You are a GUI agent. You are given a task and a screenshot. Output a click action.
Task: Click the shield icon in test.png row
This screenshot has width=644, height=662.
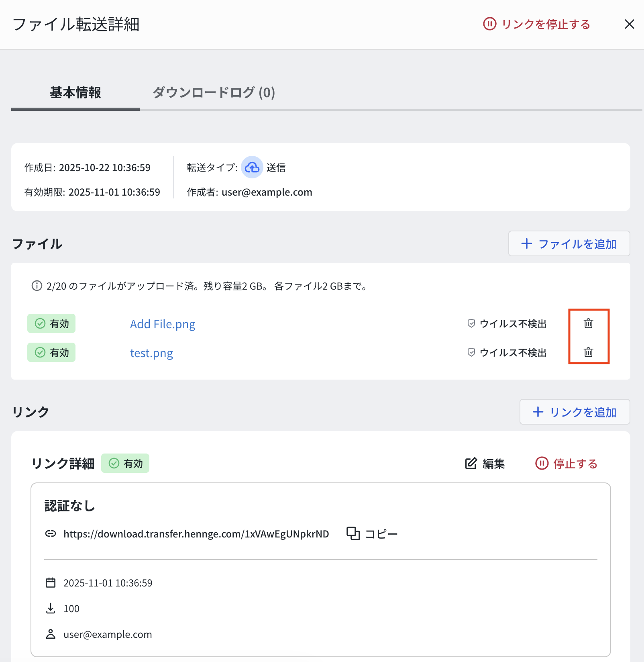[471, 352]
